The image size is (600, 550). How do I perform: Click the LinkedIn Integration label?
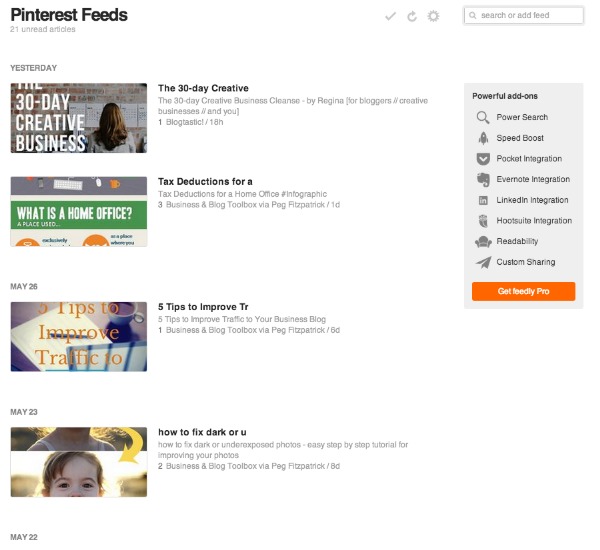[x=532, y=200]
